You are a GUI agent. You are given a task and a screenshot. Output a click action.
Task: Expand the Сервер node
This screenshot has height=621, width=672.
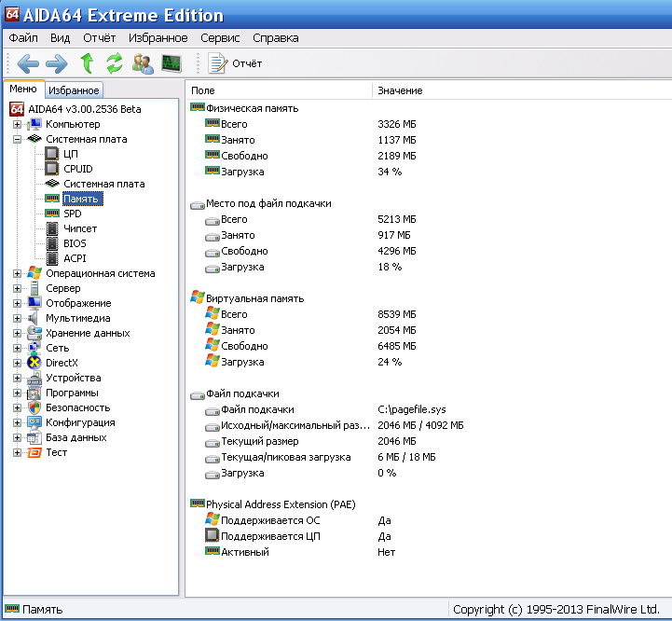tap(17, 289)
